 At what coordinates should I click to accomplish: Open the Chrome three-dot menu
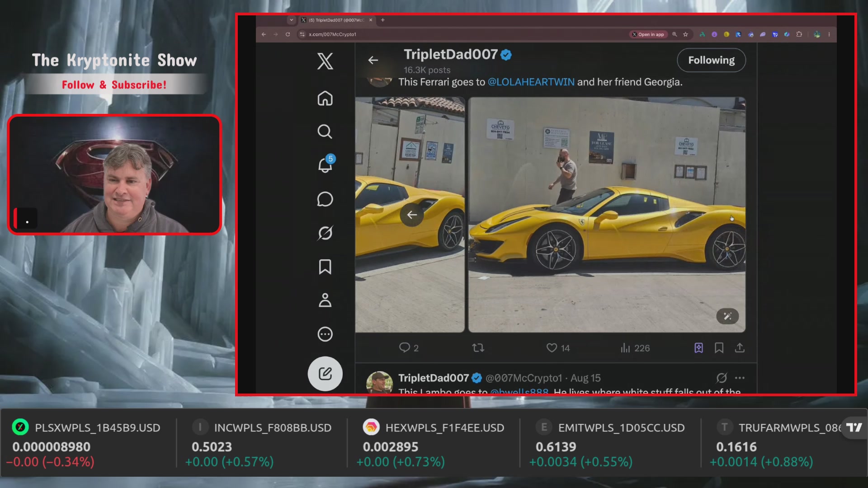click(x=829, y=34)
